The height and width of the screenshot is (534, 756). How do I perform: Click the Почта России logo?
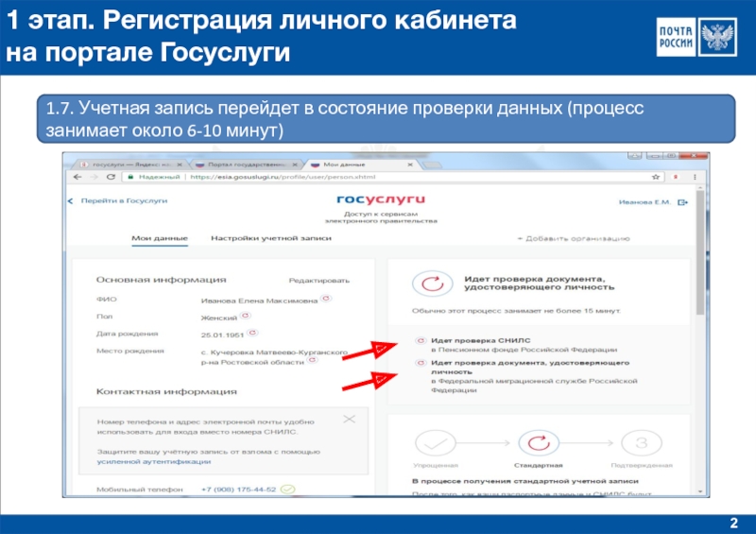696,37
